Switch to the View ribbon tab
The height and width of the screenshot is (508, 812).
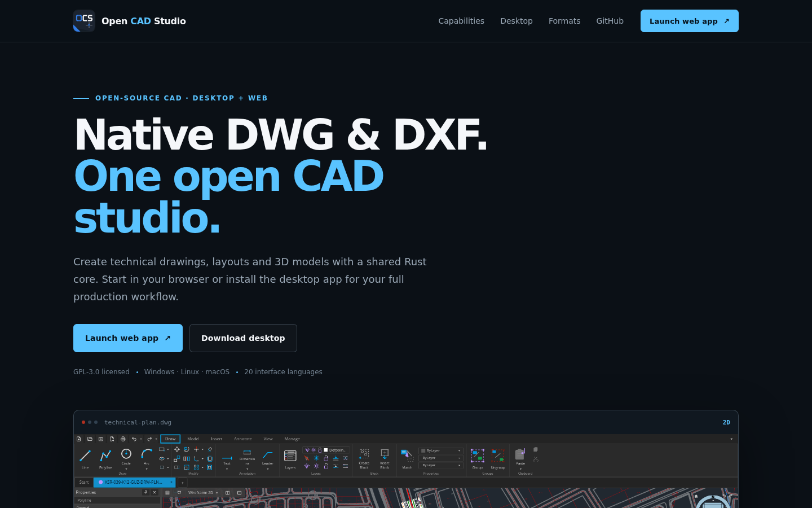[x=268, y=439]
